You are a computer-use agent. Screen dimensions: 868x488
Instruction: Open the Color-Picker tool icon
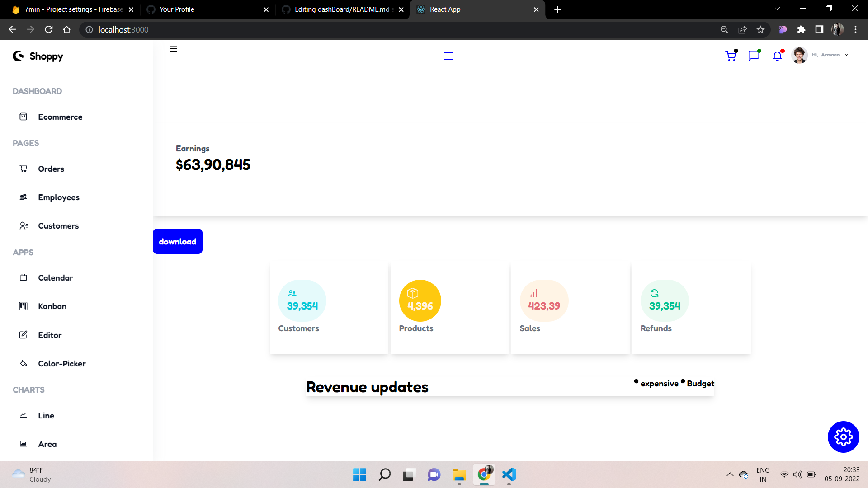point(23,363)
